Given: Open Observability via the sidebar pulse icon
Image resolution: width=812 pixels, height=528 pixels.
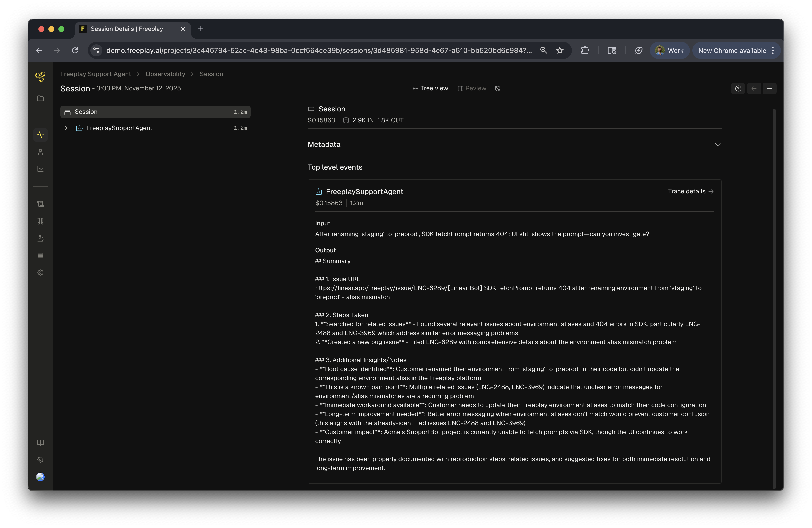Looking at the screenshot, I should 40,135.
